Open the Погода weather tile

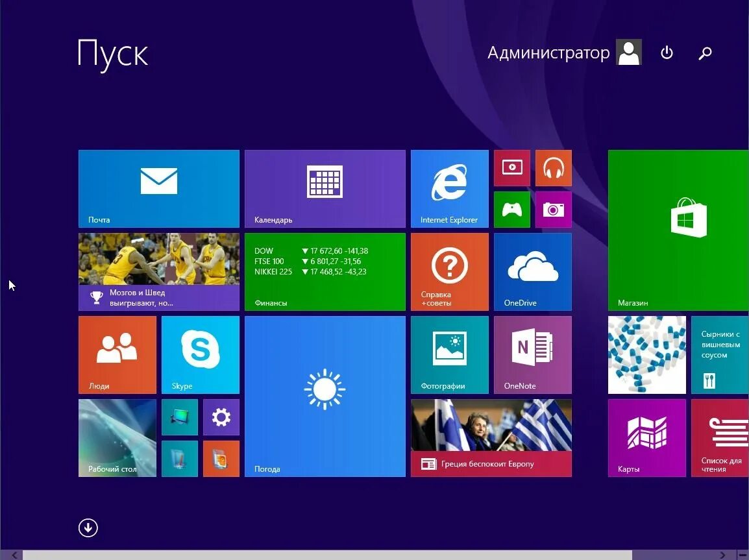point(325,396)
